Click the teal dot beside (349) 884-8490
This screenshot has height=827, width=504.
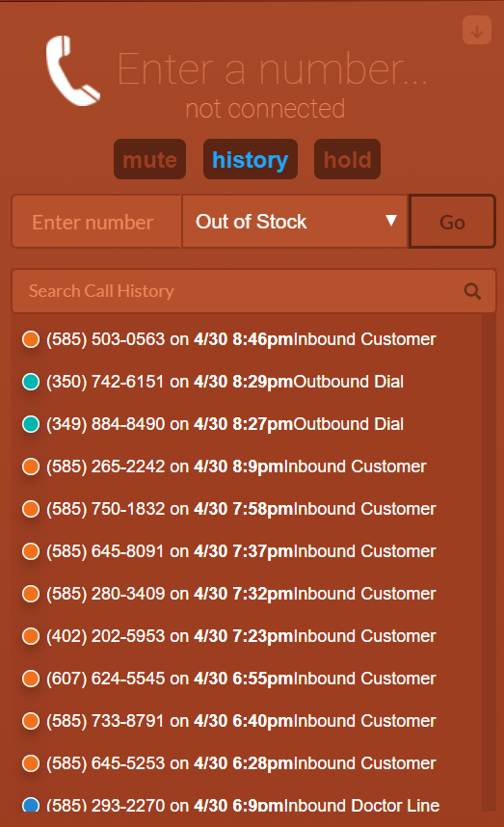coord(31,424)
